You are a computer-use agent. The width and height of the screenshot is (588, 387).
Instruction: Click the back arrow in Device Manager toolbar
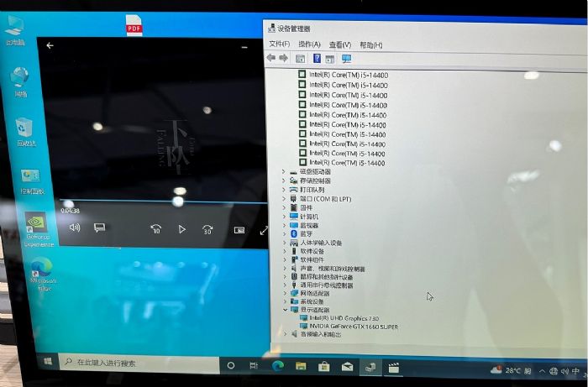coord(270,58)
